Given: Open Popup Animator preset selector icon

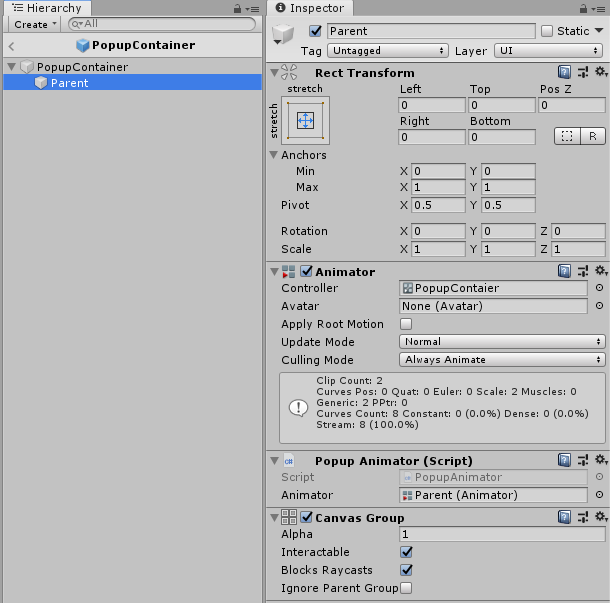Looking at the screenshot, I should 583,460.
